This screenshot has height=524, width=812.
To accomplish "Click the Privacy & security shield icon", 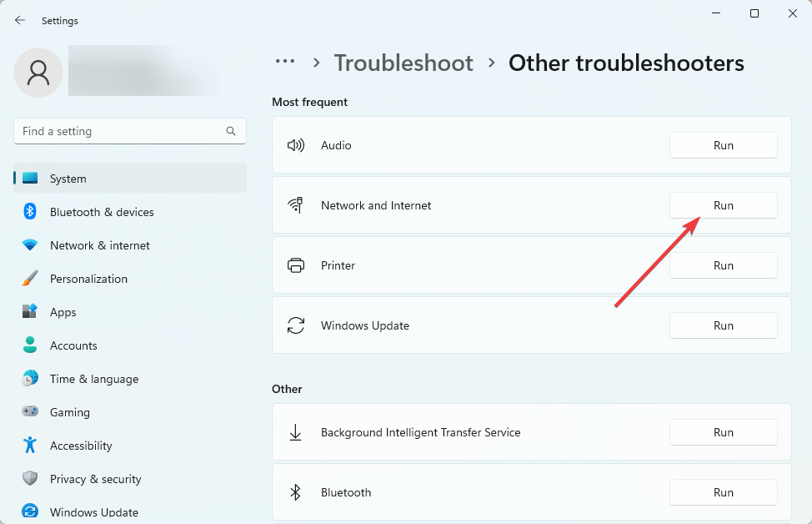I will coord(30,478).
